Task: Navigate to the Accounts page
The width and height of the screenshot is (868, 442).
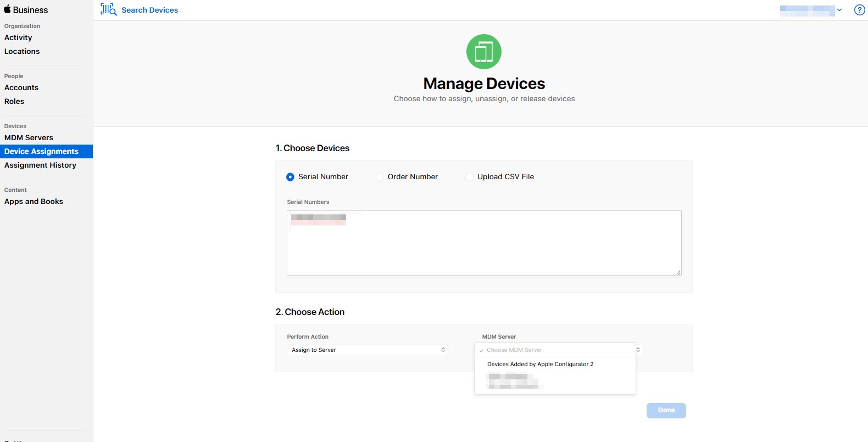Action: [x=21, y=87]
